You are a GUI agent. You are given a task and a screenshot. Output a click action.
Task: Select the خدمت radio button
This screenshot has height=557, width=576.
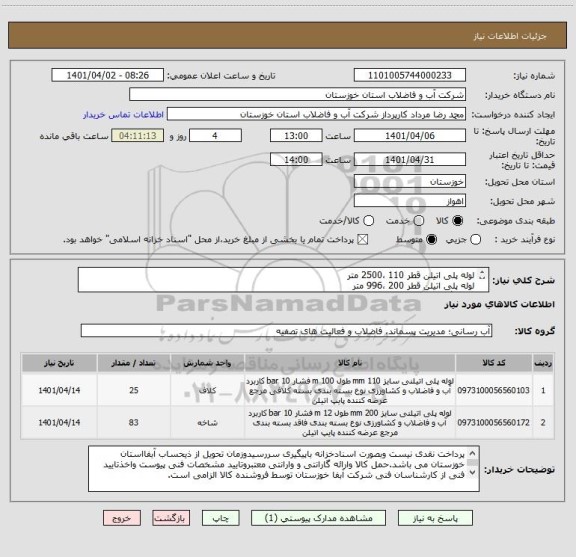[x=419, y=221]
